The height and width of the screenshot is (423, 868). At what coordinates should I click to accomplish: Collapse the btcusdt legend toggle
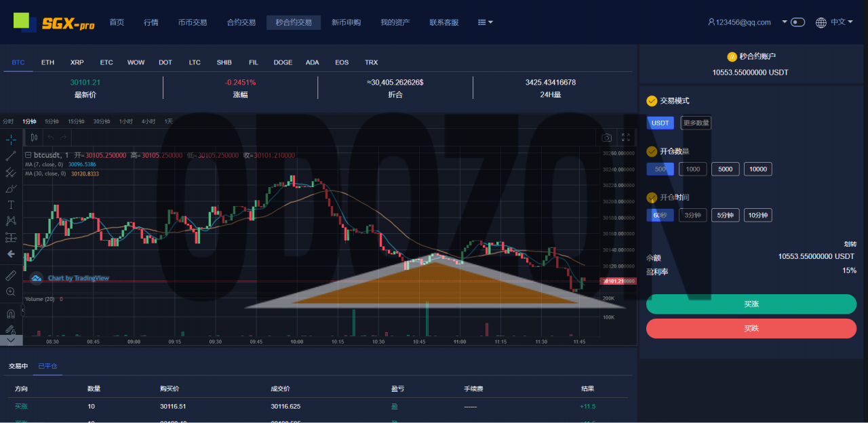(28, 155)
